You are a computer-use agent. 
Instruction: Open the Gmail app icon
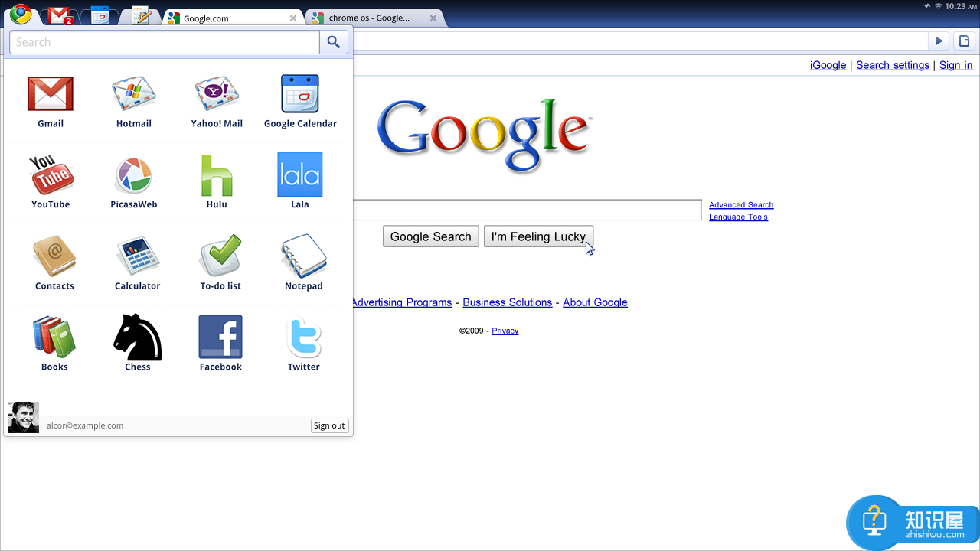coord(51,94)
